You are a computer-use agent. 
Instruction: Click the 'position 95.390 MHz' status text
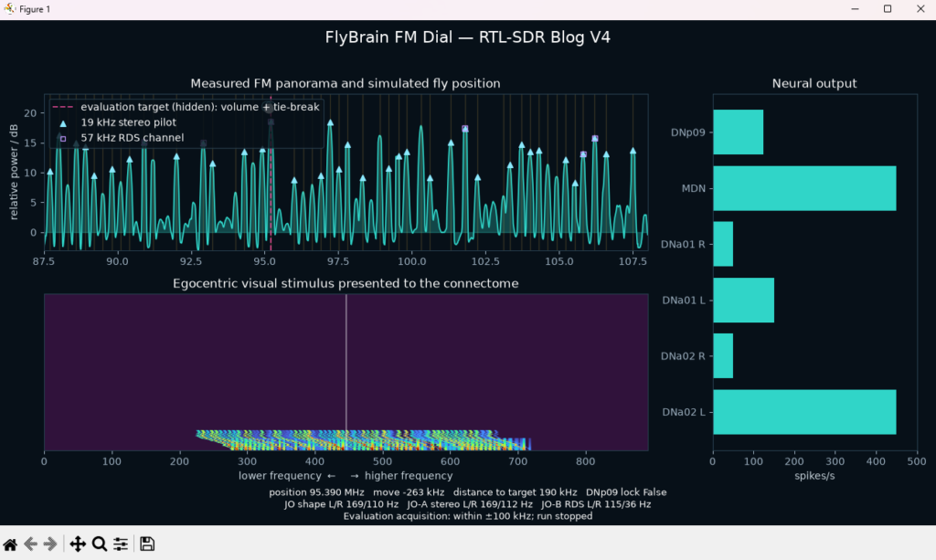[316, 492]
